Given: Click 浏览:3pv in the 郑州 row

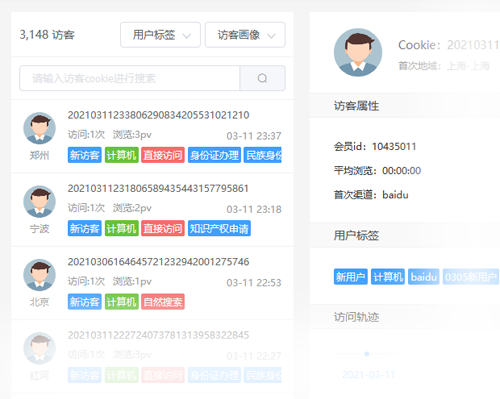Looking at the screenshot, I should pyautogui.click(x=132, y=135).
